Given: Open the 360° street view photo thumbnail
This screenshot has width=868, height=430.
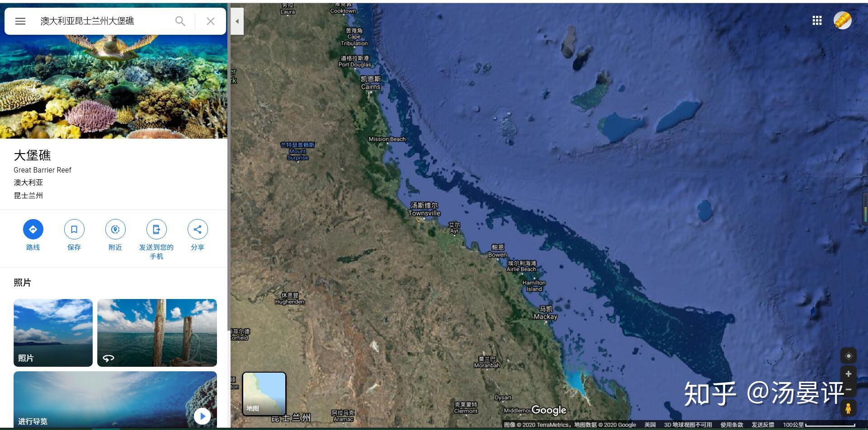Looking at the screenshot, I should tap(157, 332).
